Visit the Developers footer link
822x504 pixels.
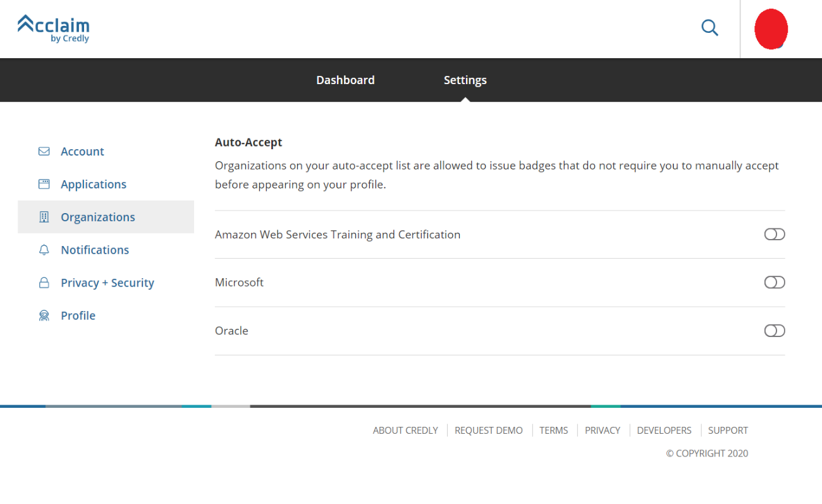click(664, 431)
